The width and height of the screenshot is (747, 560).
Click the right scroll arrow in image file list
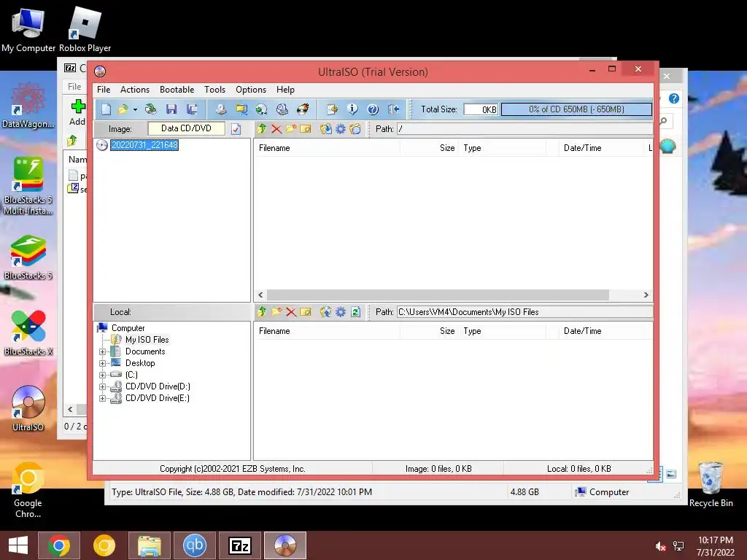pos(646,295)
